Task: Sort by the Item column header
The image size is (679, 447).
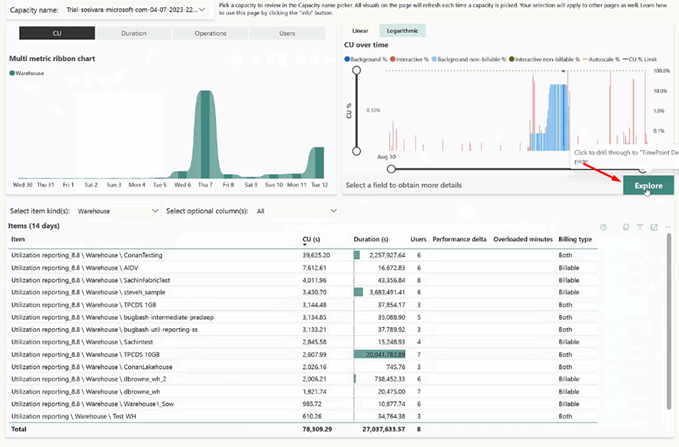Action: [18, 239]
